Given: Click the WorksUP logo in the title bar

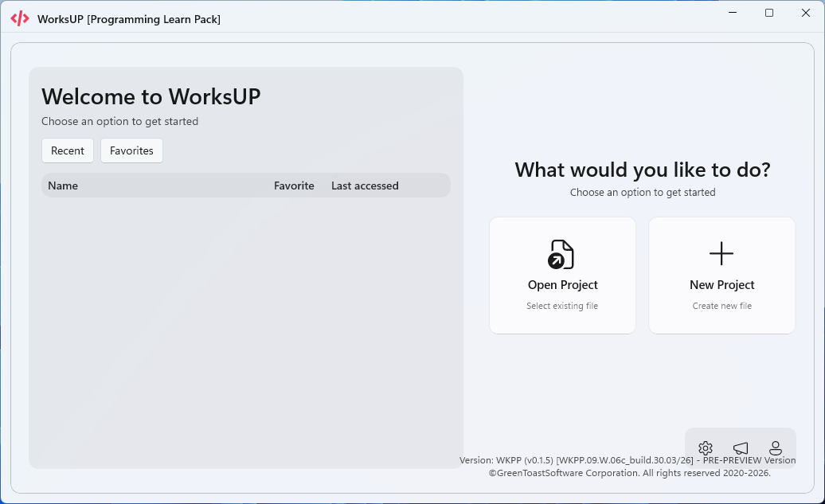Looking at the screenshot, I should tap(20, 18).
